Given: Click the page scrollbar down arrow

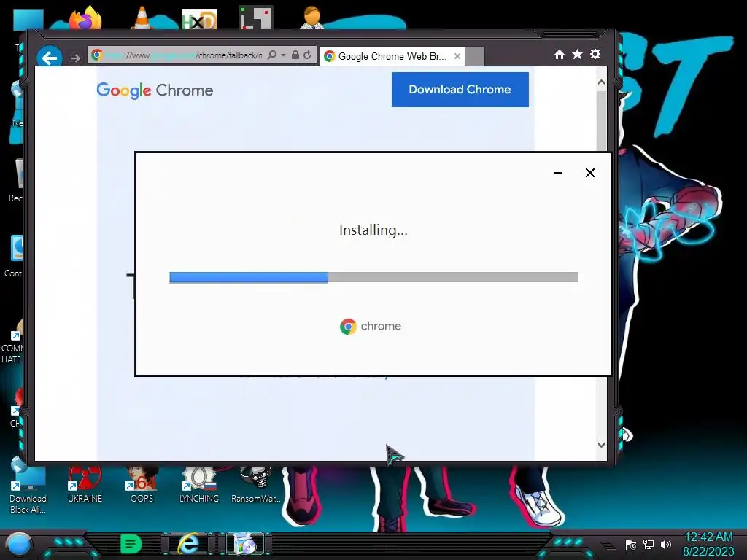Looking at the screenshot, I should point(601,445).
